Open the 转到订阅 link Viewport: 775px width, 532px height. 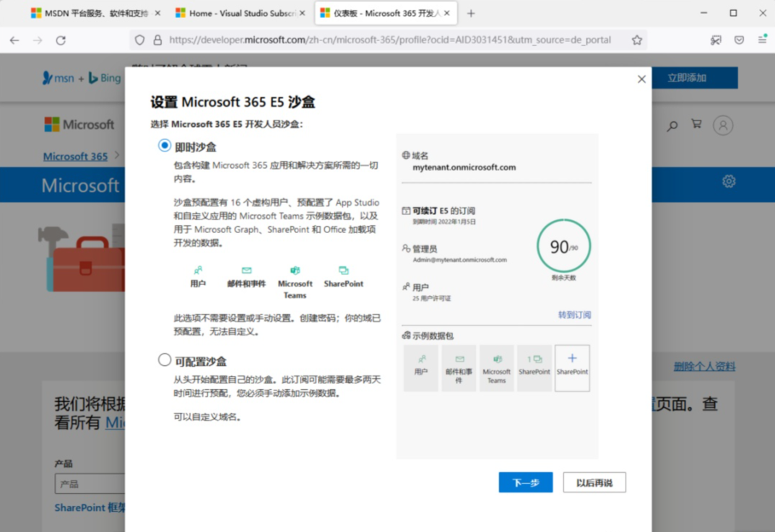574,315
